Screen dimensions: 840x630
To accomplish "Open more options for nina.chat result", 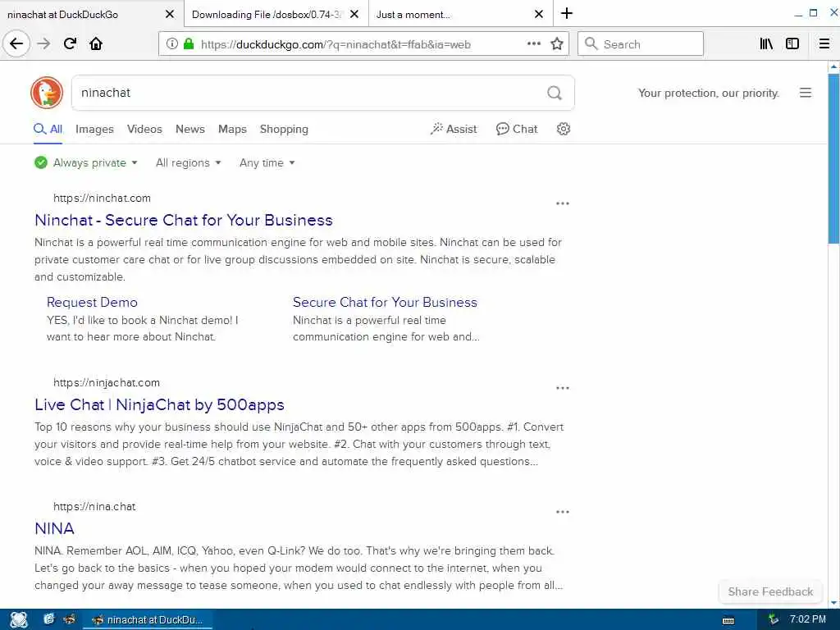I will (x=563, y=512).
